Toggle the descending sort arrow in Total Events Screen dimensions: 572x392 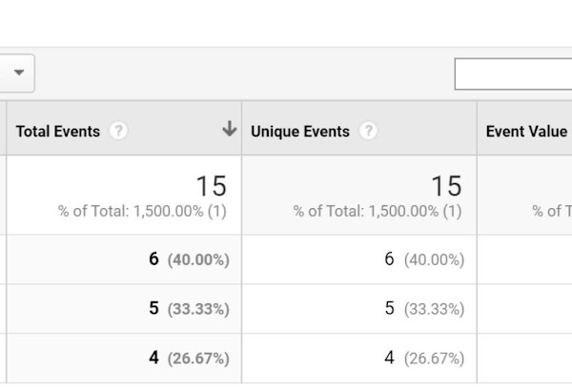(x=229, y=130)
